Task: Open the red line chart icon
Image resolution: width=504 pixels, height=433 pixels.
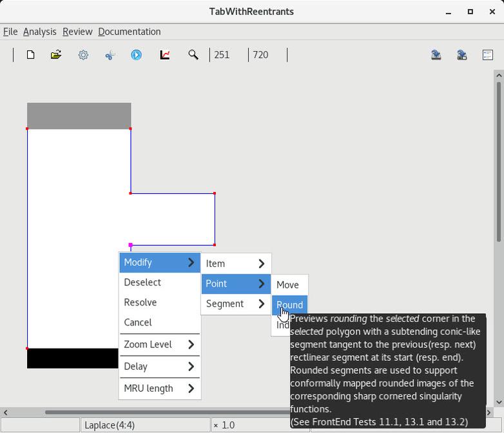Action: (165, 55)
